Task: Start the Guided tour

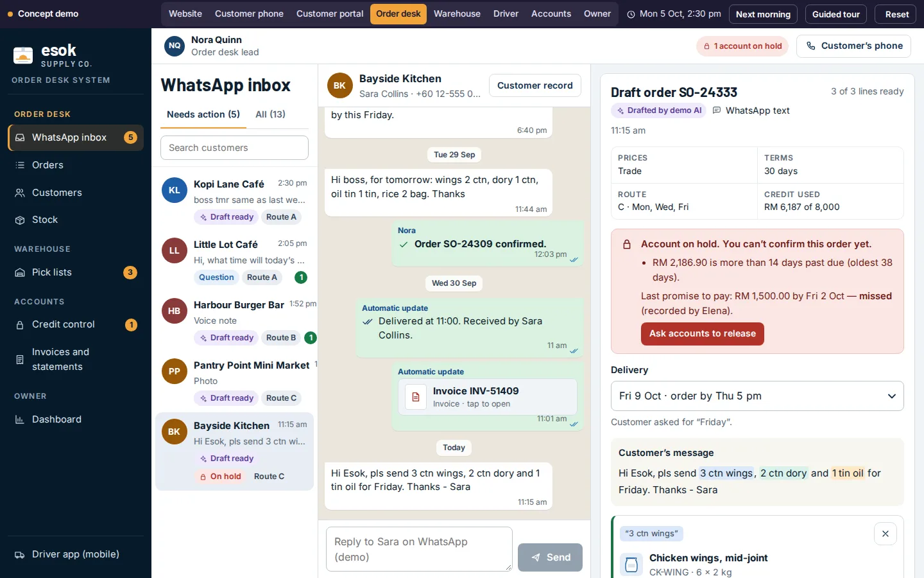Action: (x=836, y=14)
